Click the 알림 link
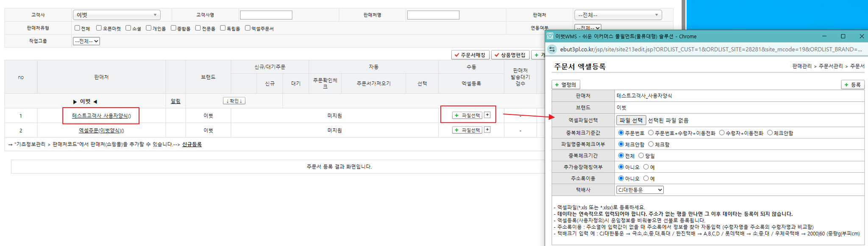The image size is (868, 246). pos(175,101)
